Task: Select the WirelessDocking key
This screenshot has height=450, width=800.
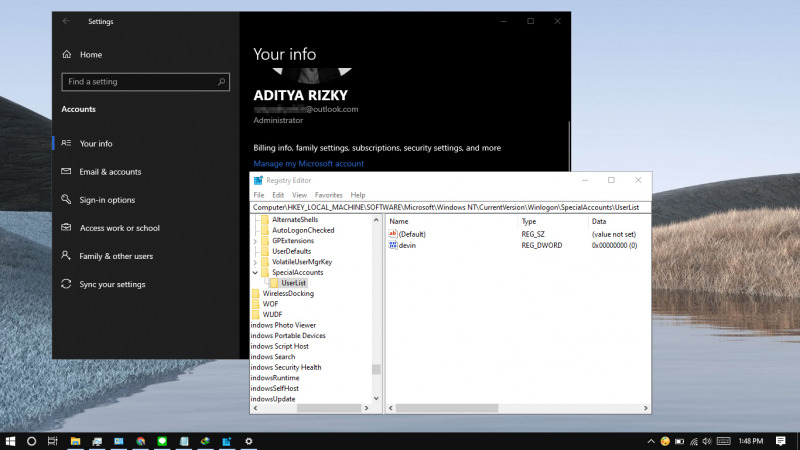Action: 288,293
